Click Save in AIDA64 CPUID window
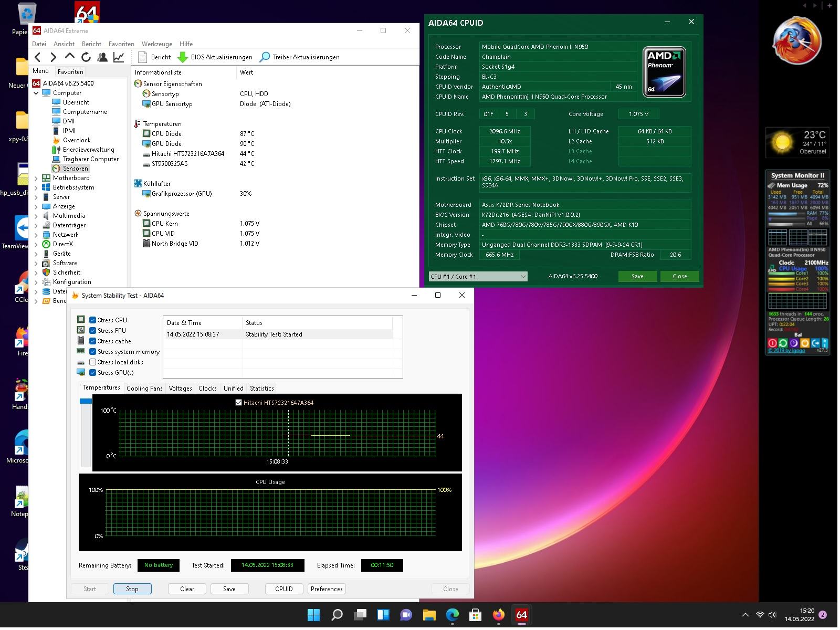Viewport: 840px width, 630px height. coord(637,276)
